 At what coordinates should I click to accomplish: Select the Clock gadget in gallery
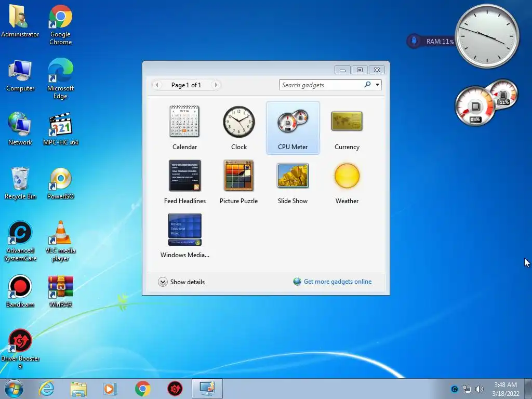pos(239,127)
